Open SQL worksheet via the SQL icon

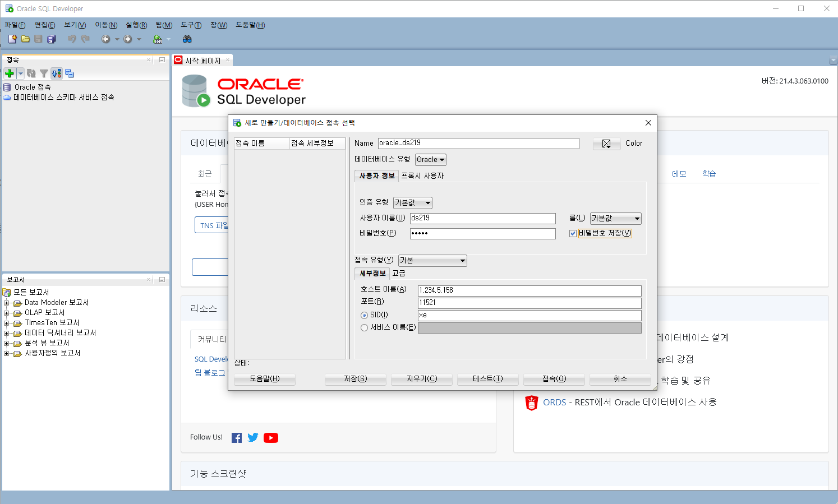[x=158, y=39]
